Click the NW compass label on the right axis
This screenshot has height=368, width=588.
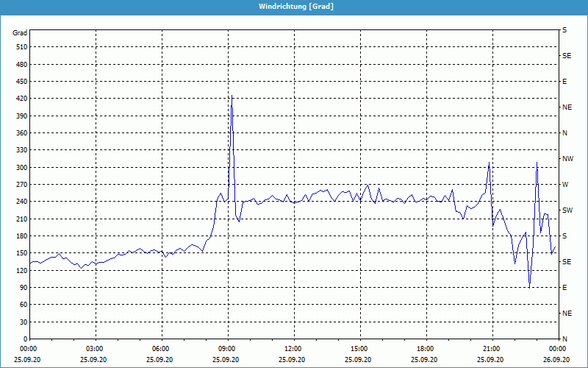[x=567, y=158]
